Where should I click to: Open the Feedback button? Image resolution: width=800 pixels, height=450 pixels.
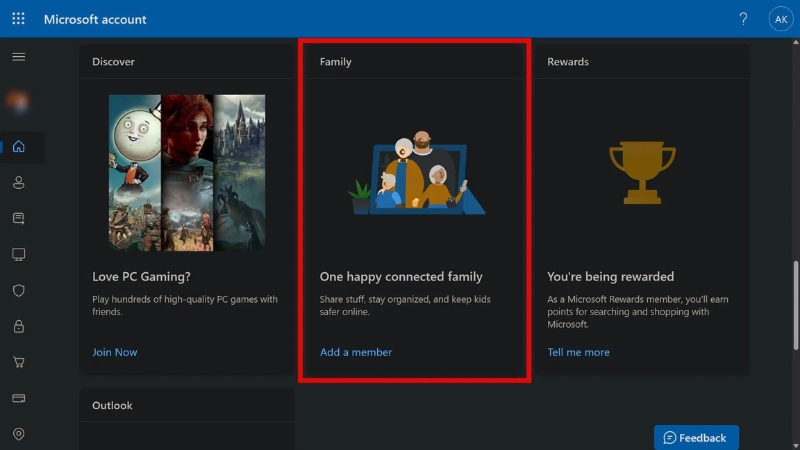tap(696, 437)
